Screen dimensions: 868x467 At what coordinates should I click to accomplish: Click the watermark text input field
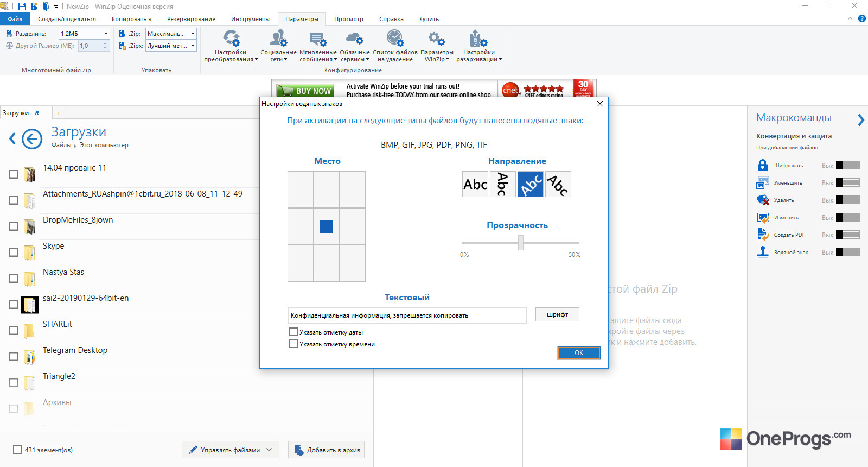pyautogui.click(x=407, y=315)
